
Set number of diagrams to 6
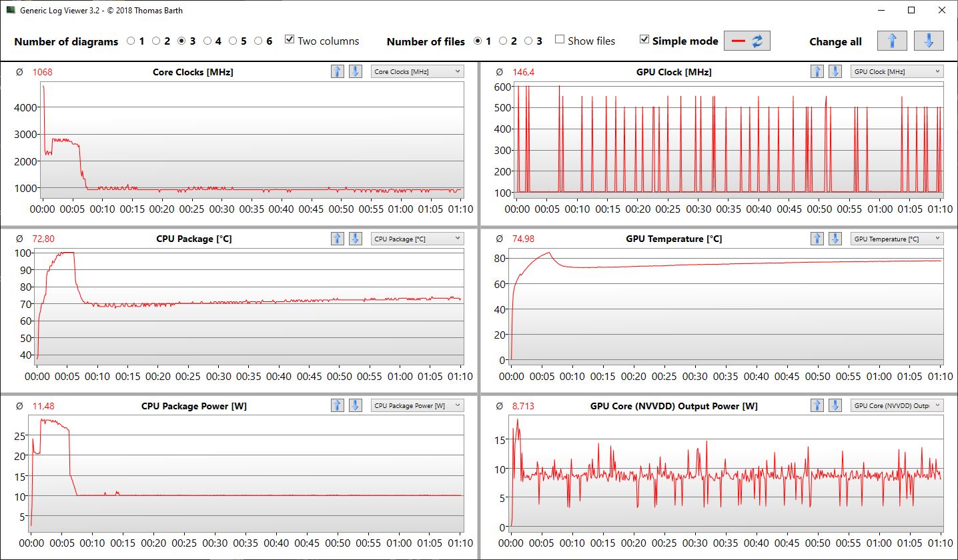tap(258, 41)
